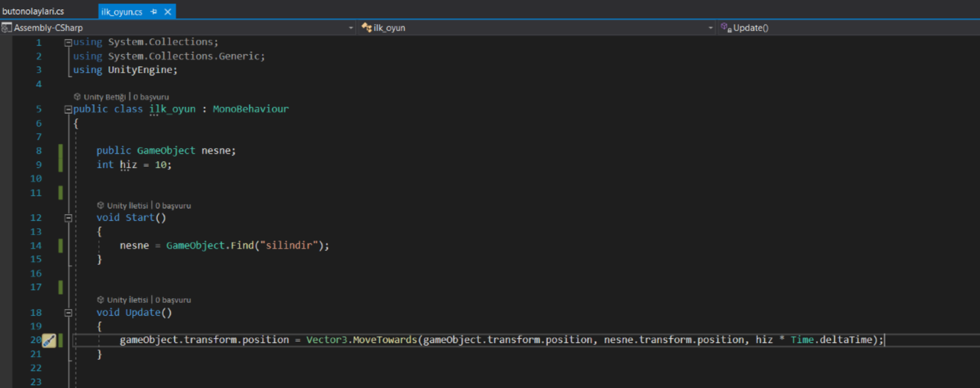Click the Unity icon above void Start()
Viewport: 980px width, 388px height.
click(x=101, y=205)
